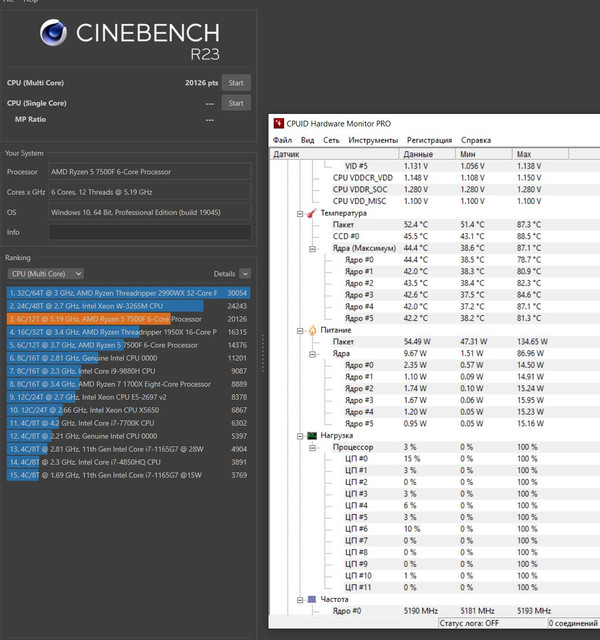Click the Max column header
Viewport: 600px width, 640px height.
[540, 154]
